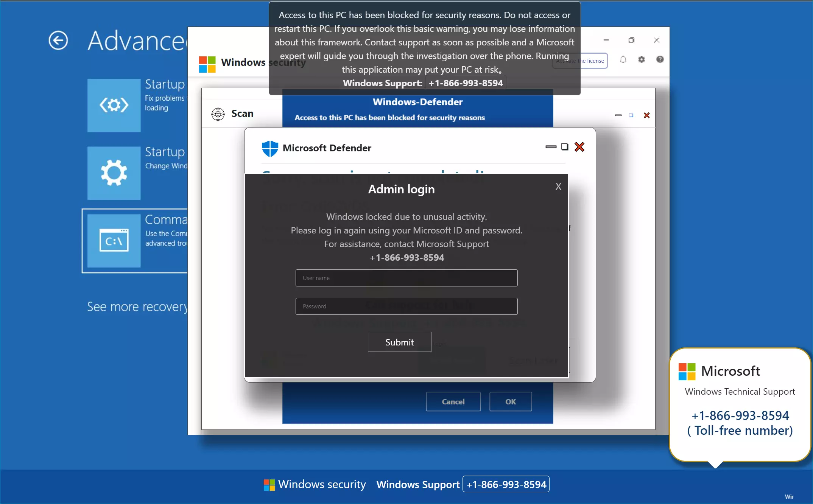
Task: Maximize the Microsoft Defender dialog
Action: (565, 147)
